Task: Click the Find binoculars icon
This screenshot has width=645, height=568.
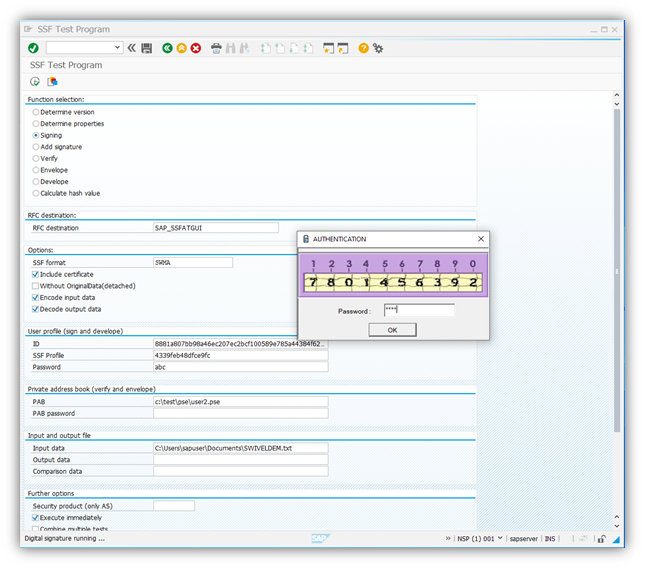Action: (230, 48)
